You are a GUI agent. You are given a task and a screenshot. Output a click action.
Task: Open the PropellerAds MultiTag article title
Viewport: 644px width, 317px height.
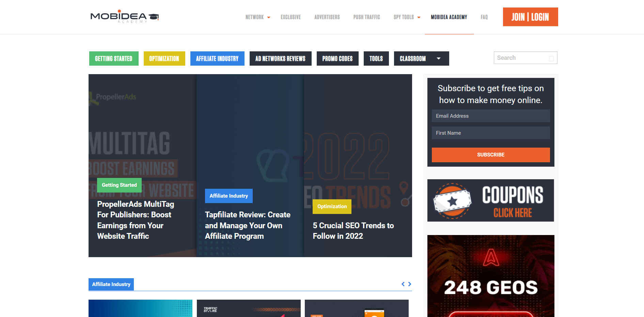click(x=136, y=220)
